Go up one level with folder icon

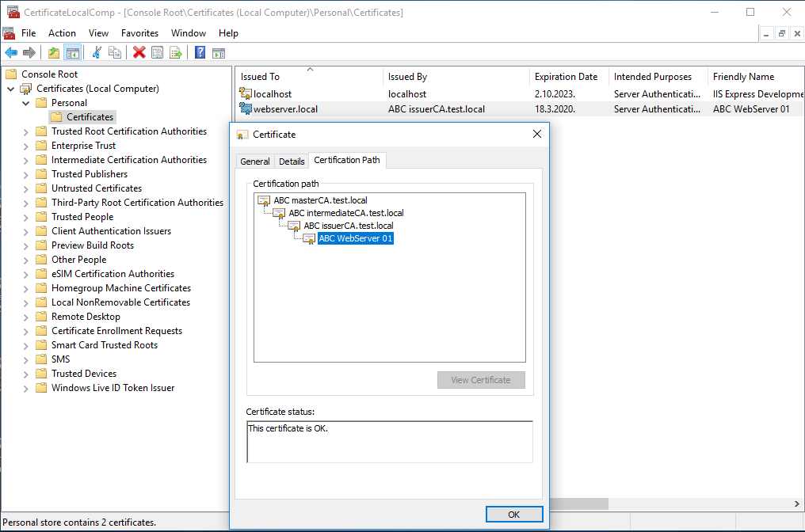point(53,52)
